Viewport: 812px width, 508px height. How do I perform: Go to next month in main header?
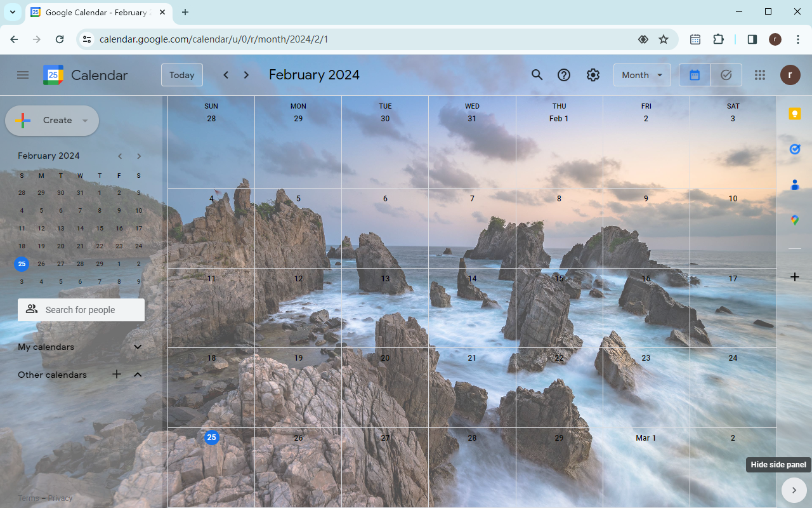pyautogui.click(x=246, y=75)
